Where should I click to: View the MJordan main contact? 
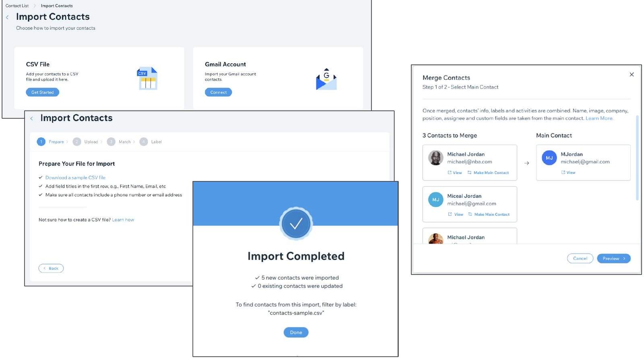[568, 172]
